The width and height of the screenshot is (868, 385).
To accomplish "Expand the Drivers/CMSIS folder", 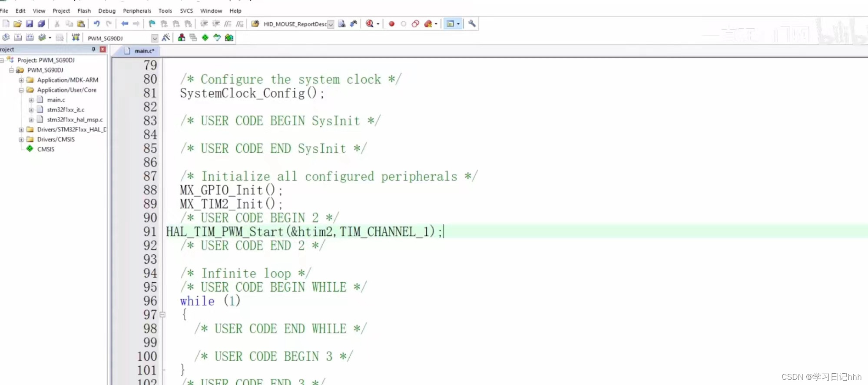I will [x=21, y=140].
